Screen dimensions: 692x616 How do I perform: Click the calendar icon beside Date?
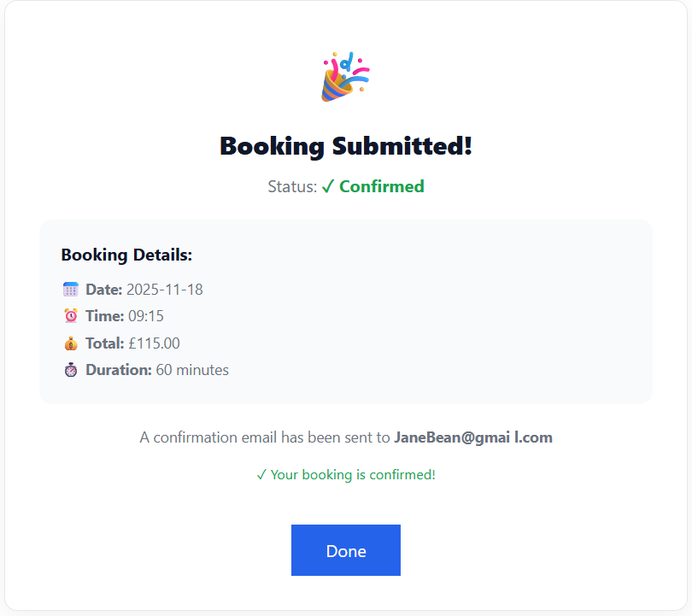click(x=71, y=290)
